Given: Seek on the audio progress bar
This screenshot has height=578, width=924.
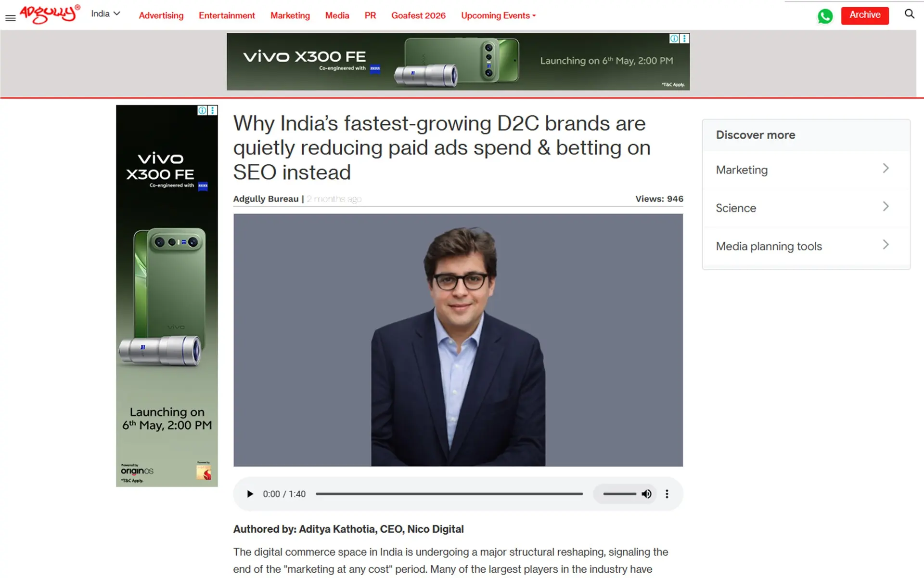Looking at the screenshot, I should click(x=449, y=494).
